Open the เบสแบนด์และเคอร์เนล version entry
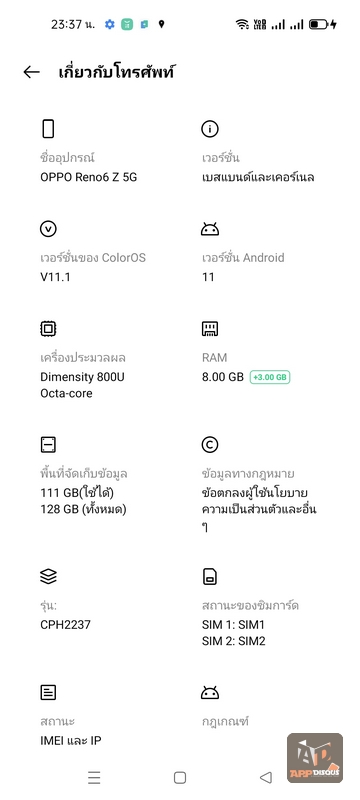This screenshot has height=800, width=360. coord(258,178)
